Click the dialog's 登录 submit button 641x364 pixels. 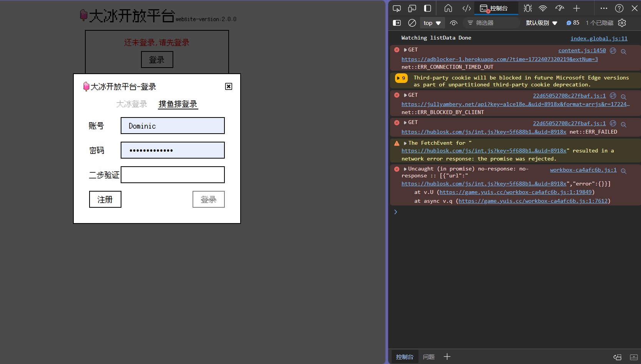coord(209,199)
